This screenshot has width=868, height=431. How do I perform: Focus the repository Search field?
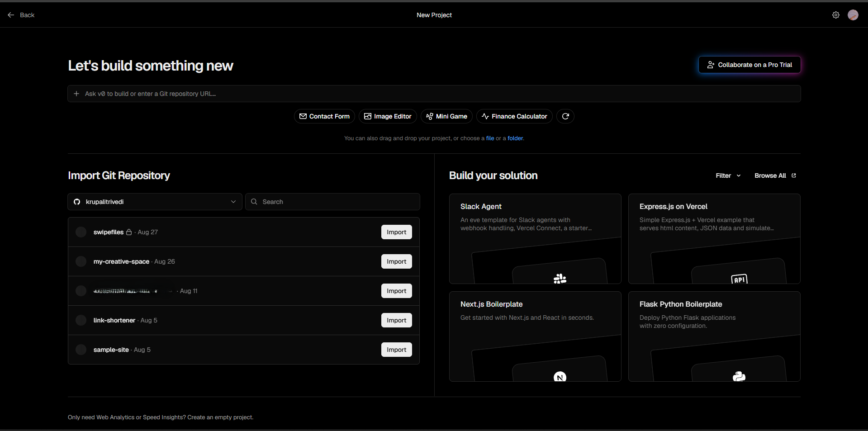[x=332, y=202]
